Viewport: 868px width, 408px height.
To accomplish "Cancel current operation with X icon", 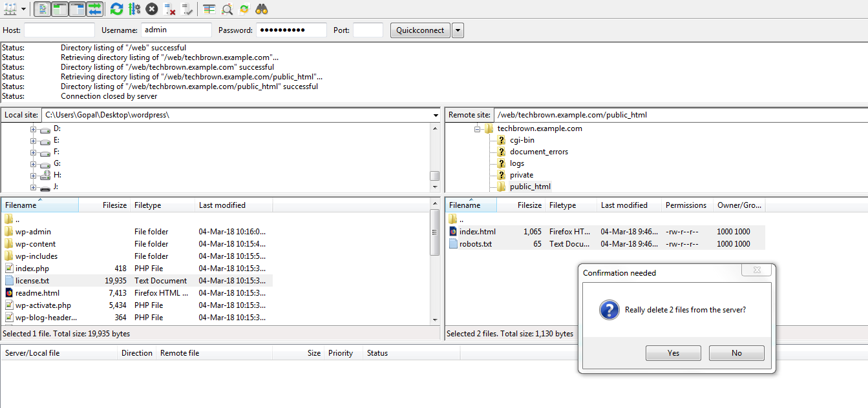I will 152,9.
